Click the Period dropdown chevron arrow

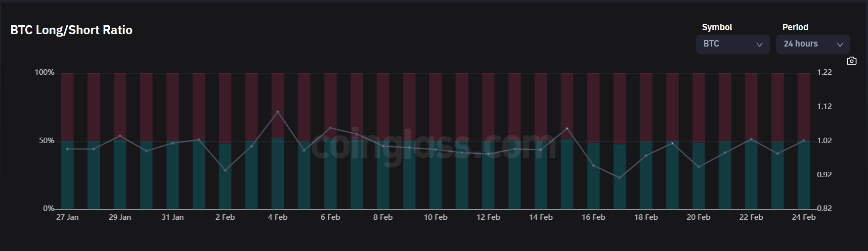(x=839, y=45)
